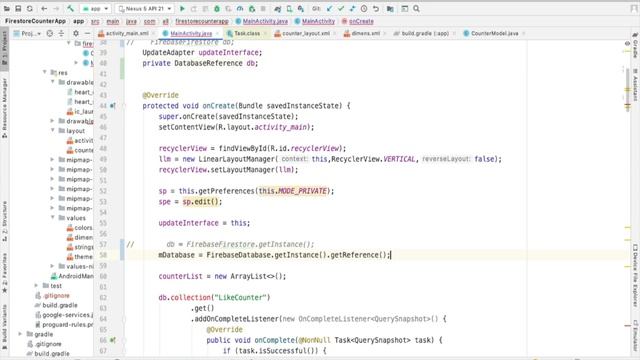640x360 pixels.
Task: Click the Save All toolbar icon
Action: [18, 9]
